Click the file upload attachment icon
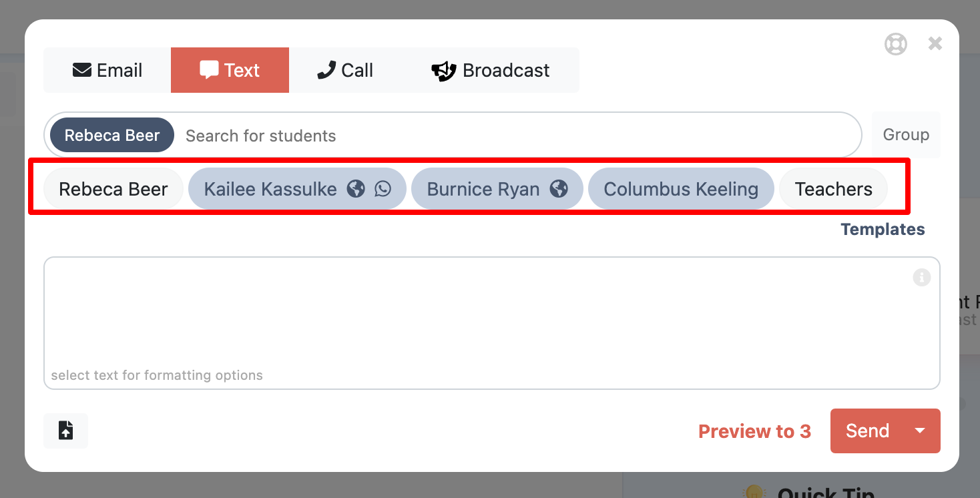The height and width of the screenshot is (498, 980). (65, 431)
